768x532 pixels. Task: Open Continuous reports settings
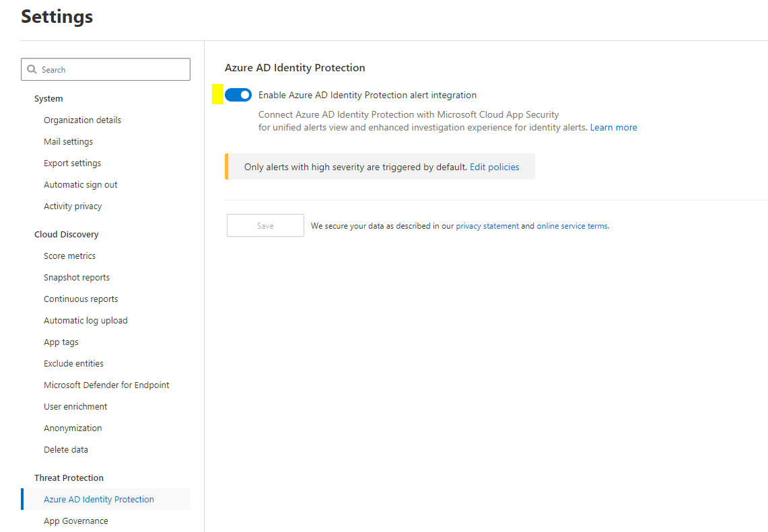click(x=81, y=299)
